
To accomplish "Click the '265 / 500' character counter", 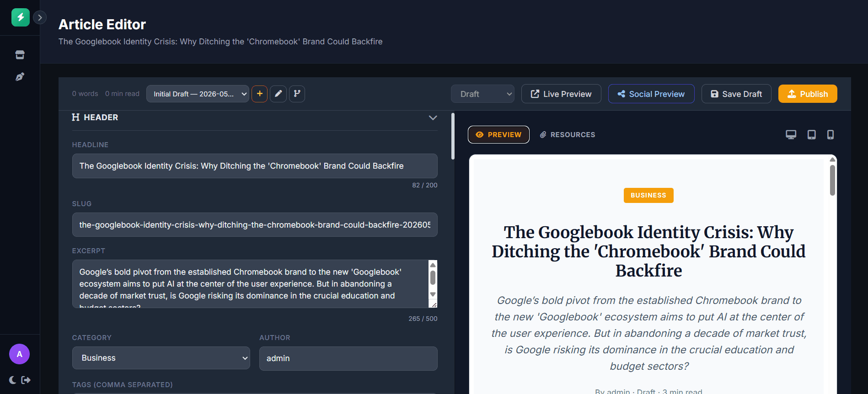I will (423, 319).
